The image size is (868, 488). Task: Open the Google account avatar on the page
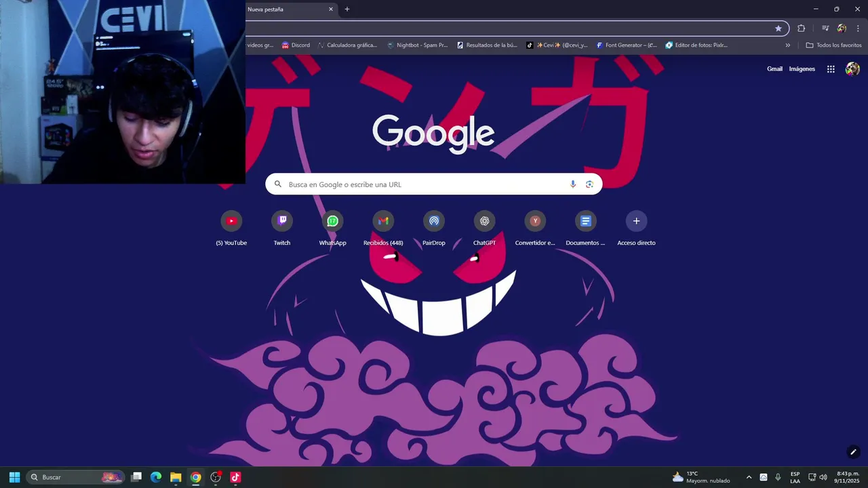(852, 69)
